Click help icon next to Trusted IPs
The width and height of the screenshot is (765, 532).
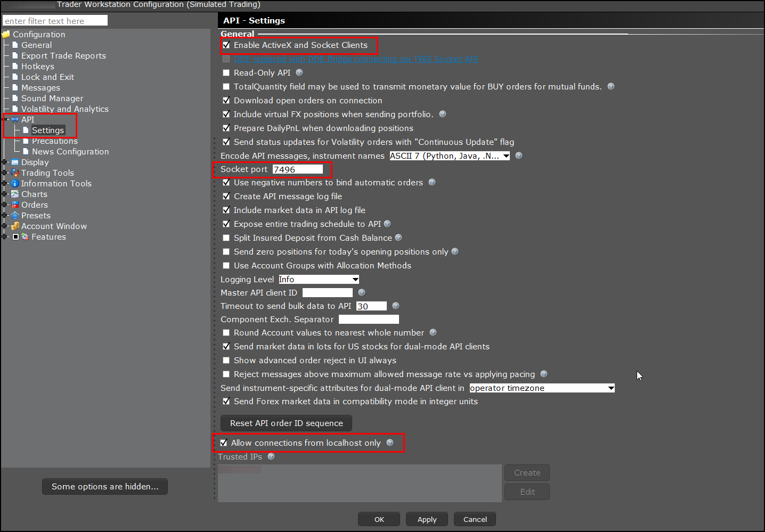[271, 456]
